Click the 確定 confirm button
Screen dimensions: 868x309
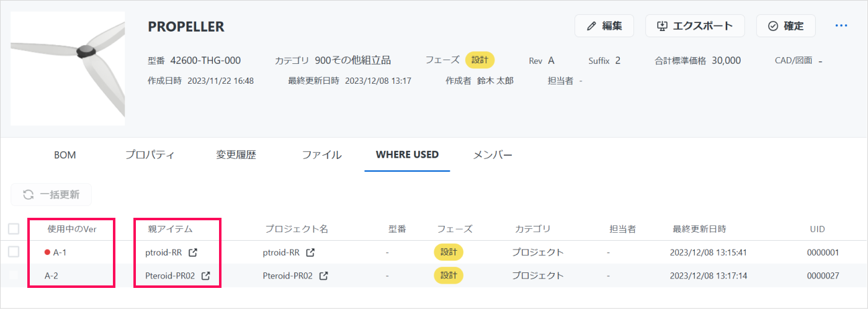tap(785, 26)
